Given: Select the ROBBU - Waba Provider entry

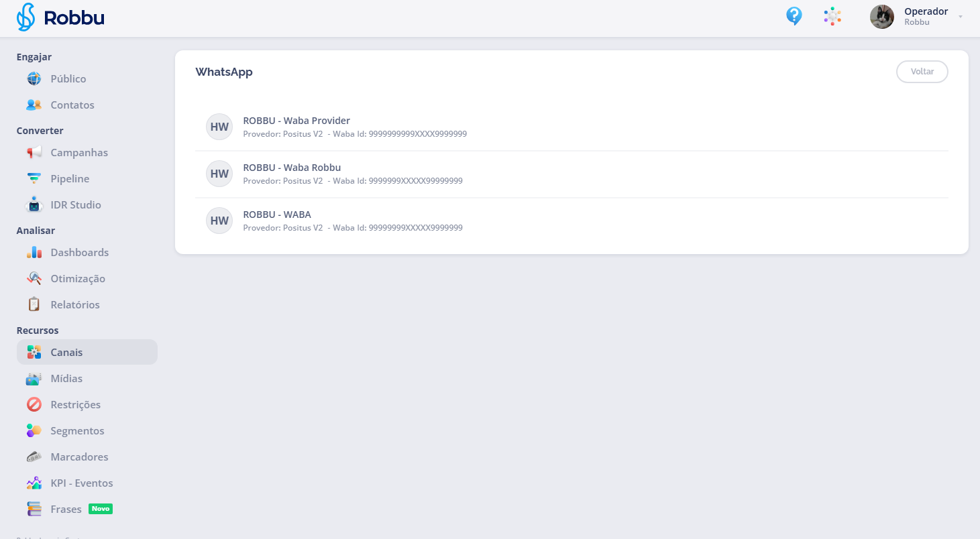Looking at the screenshot, I should pyautogui.click(x=296, y=121).
